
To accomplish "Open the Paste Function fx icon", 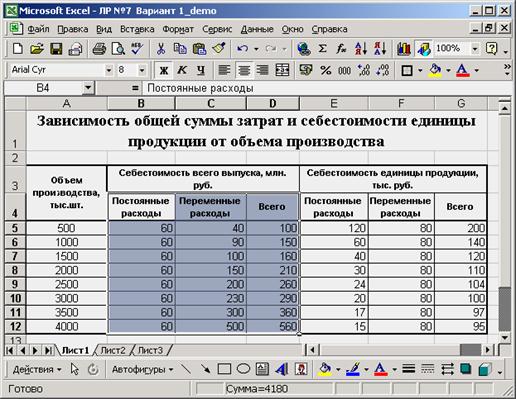I will pyautogui.click(x=341, y=49).
